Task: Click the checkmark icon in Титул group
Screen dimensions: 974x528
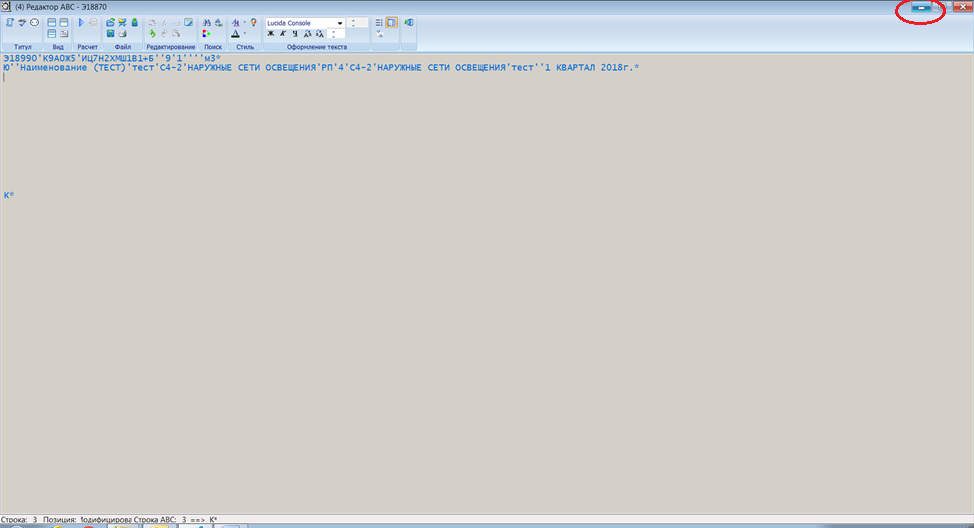Action: pyautogui.click(x=22, y=22)
